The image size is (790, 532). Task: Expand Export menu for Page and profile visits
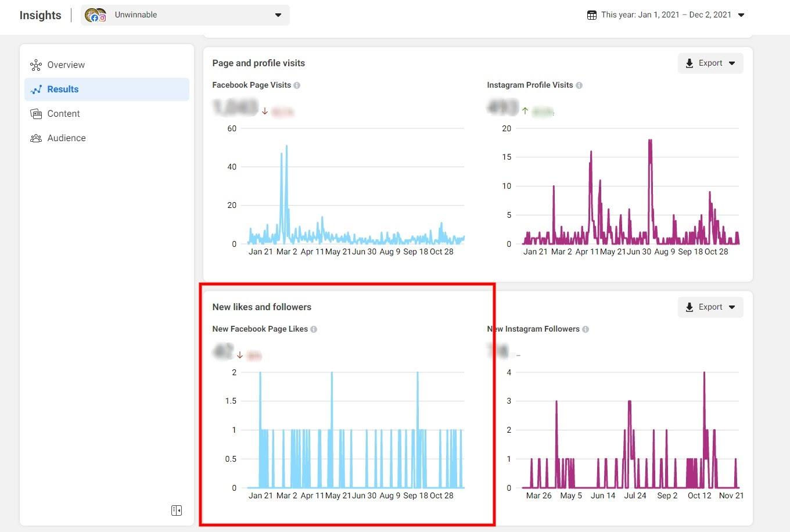710,63
